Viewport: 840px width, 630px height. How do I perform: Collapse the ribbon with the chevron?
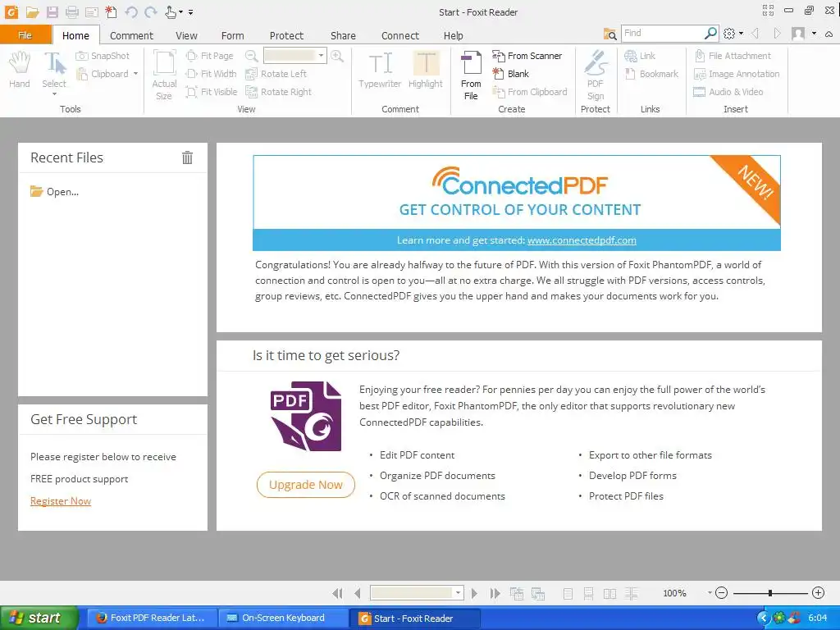[829, 34]
